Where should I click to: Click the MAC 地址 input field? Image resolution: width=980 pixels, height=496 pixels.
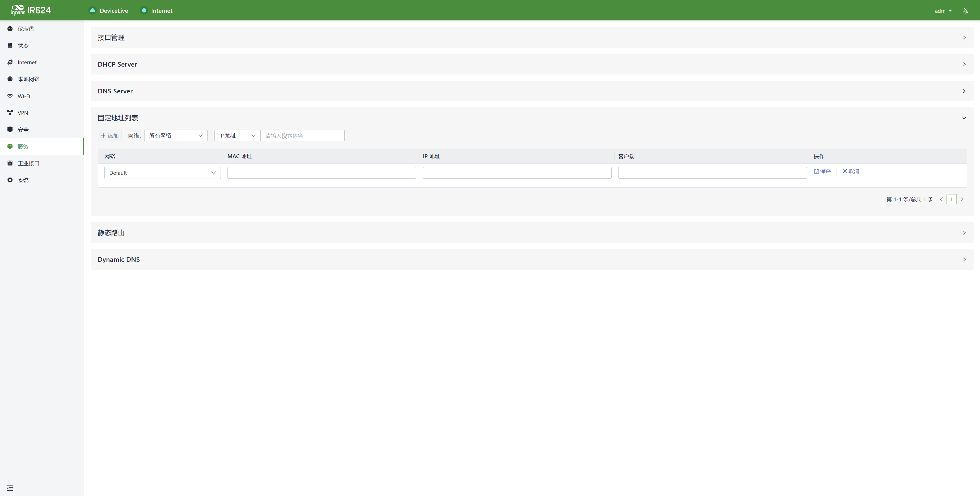point(321,173)
